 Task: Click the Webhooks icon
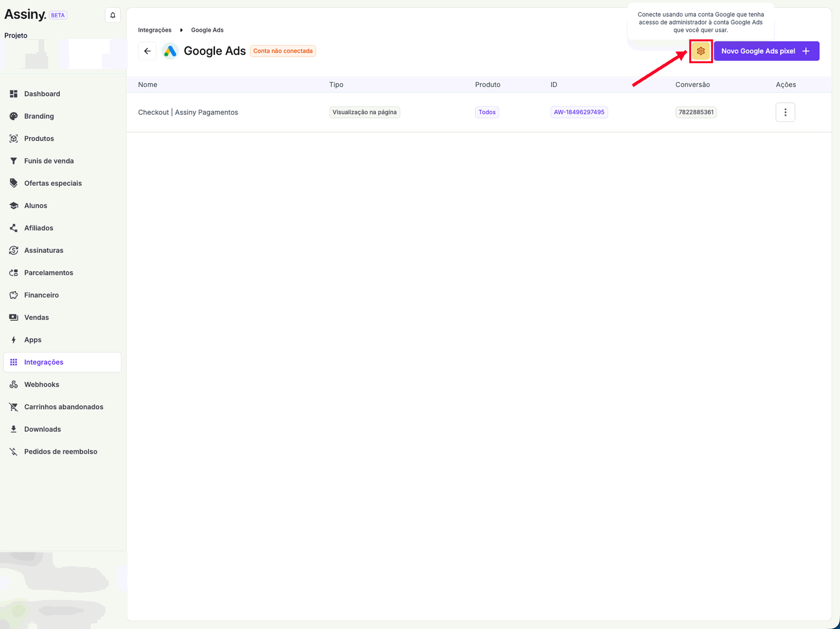[14, 385]
